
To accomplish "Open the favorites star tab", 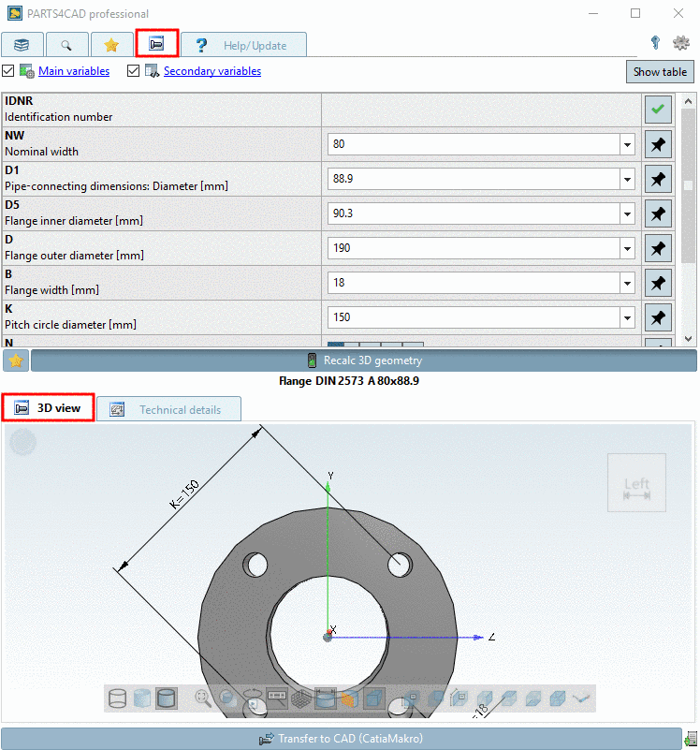I will pyautogui.click(x=111, y=44).
